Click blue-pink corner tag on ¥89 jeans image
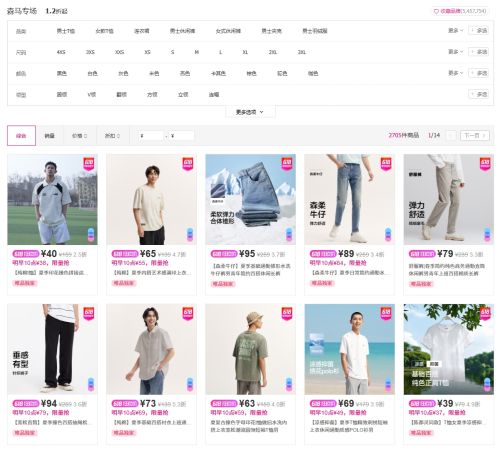The image size is (500, 453). pos(388,235)
